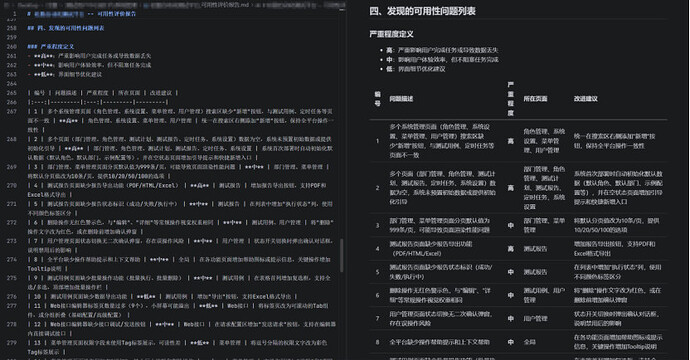
Task: Click the '严重程度' column header in preview table
Action: [510, 99]
